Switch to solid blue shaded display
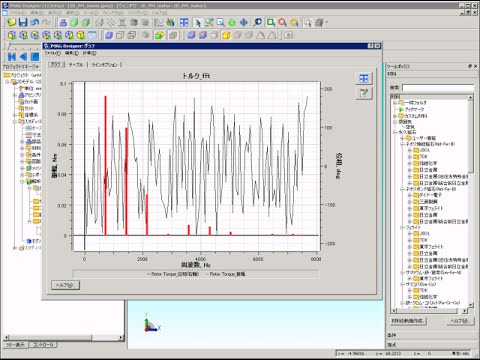 (109, 35)
